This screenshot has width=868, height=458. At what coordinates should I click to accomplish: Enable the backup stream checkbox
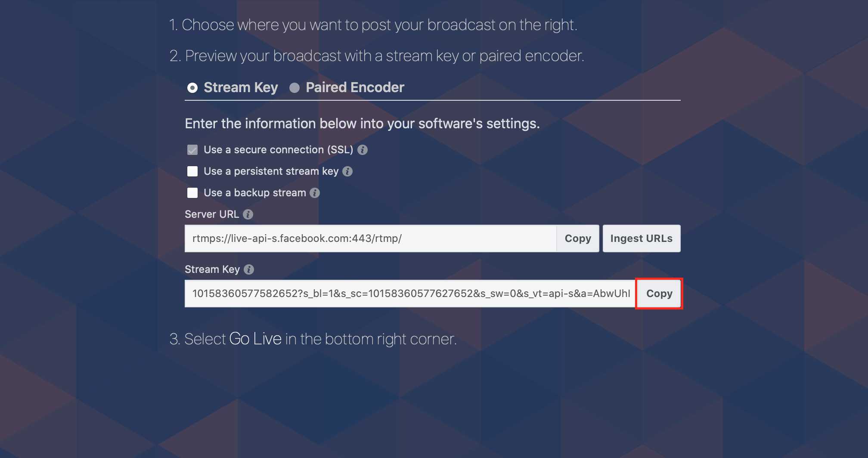(192, 193)
